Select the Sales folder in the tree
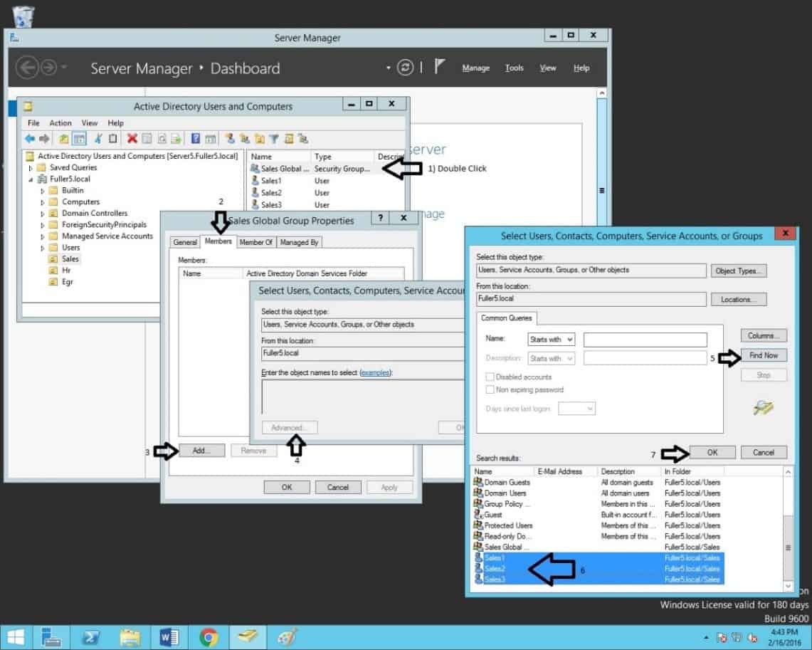Viewport: 812px width, 650px height. pos(70,259)
